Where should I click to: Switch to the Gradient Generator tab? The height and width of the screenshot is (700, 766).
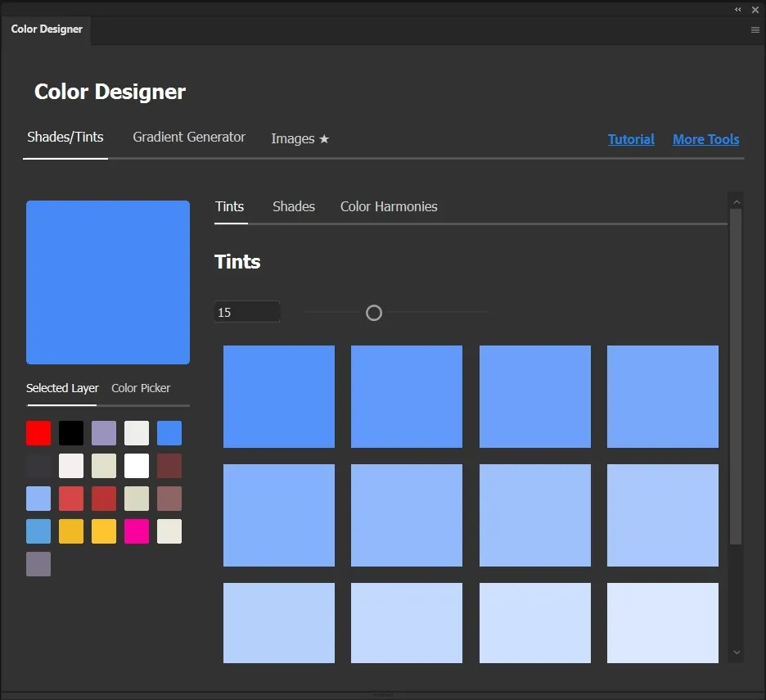[x=189, y=138]
